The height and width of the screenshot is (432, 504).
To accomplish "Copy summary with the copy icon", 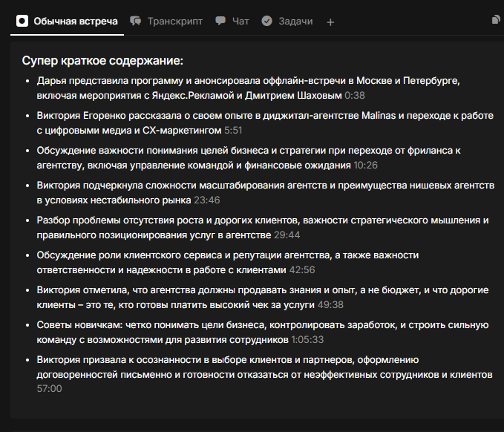I will [x=497, y=19].
